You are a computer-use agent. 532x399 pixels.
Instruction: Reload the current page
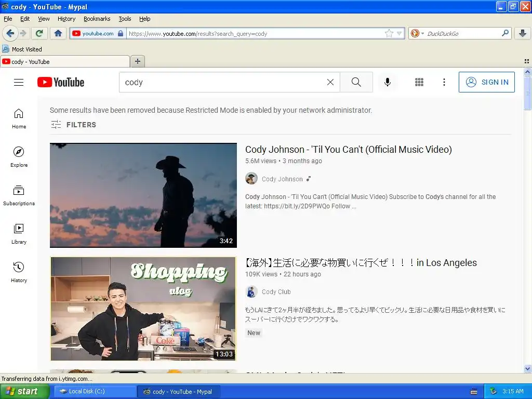[x=39, y=33]
